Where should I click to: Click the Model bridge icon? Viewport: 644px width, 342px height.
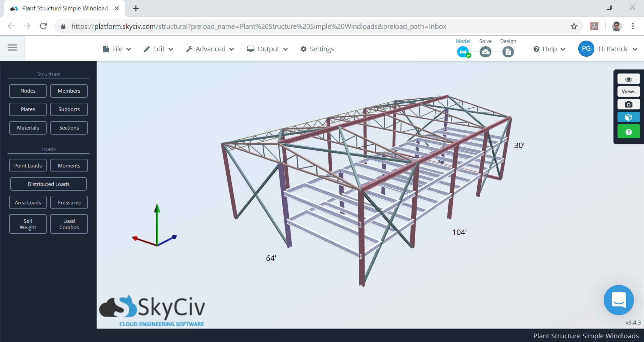(x=463, y=52)
